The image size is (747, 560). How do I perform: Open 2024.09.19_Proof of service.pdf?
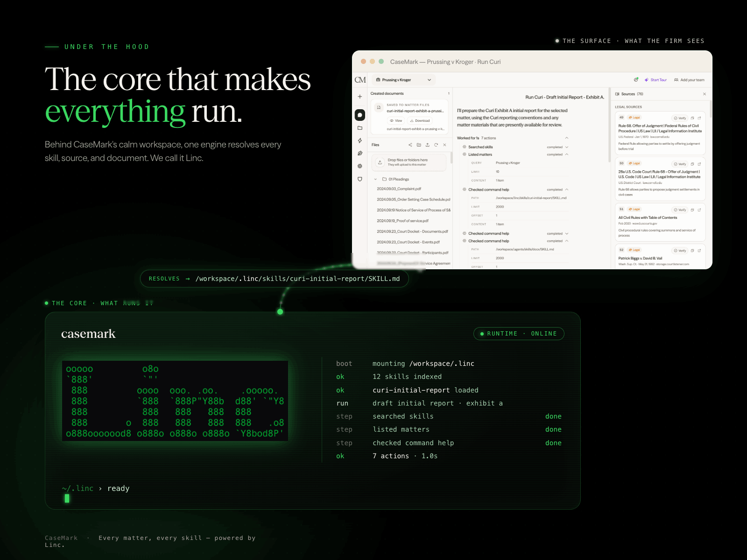(403, 221)
